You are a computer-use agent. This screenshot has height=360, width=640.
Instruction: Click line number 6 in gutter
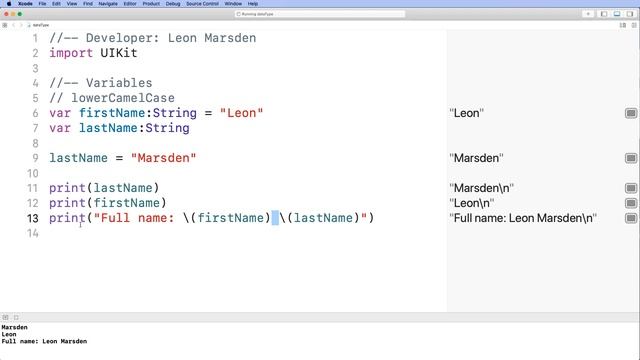tap(36, 113)
